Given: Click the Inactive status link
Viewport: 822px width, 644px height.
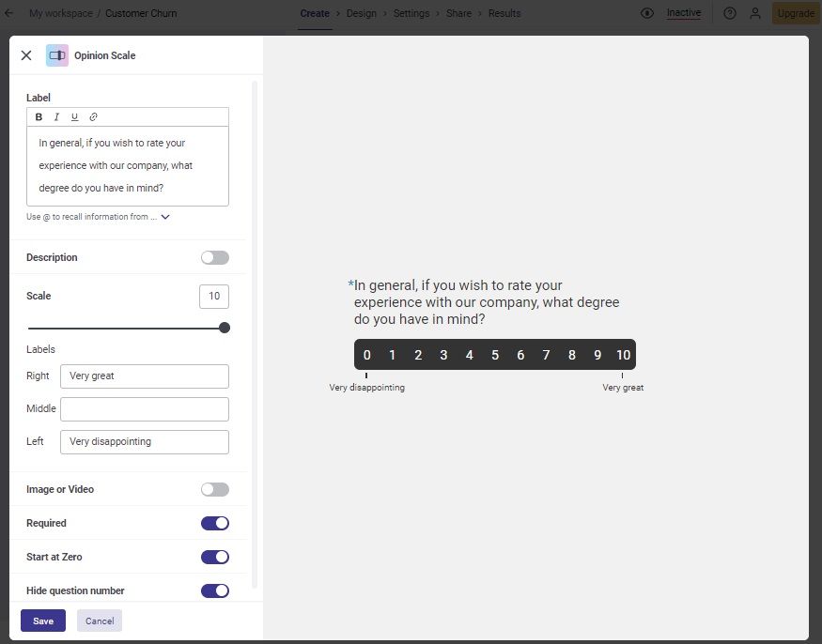Looking at the screenshot, I should [684, 13].
